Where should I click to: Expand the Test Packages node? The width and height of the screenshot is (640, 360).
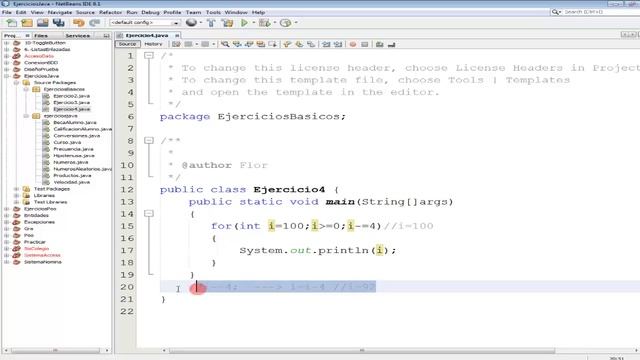coord(16,189)
